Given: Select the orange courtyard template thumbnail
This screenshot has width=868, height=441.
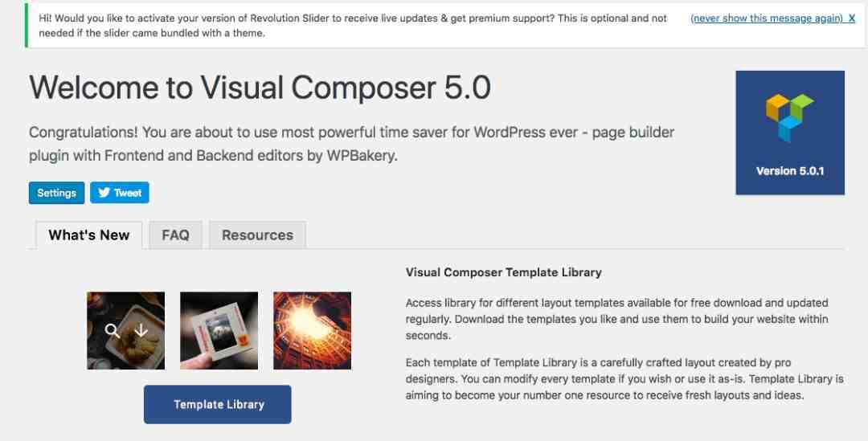Looking at the screenshot, I should click(312, 330).
